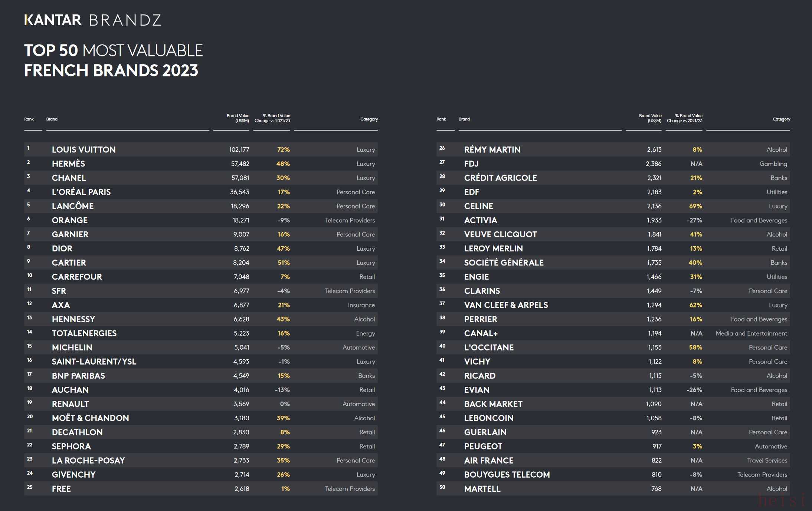Select the Carrefour row
Screen dimensions: 812x511
click(200, 277)
